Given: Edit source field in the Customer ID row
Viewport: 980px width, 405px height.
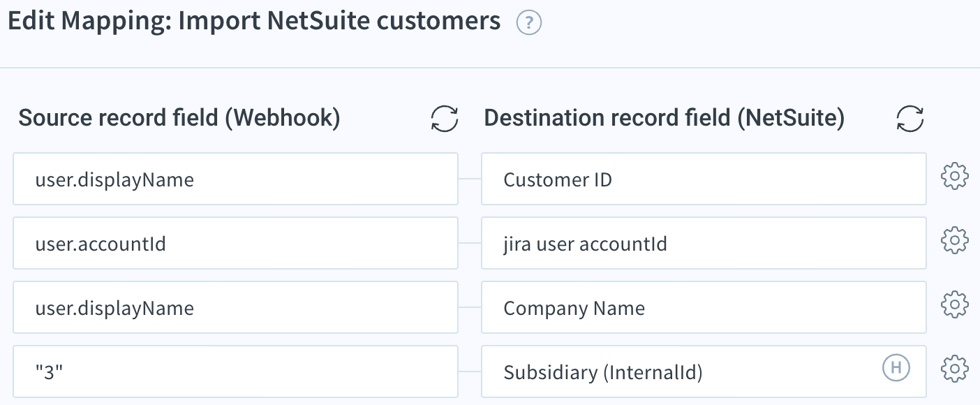Looking at the screenshot, I should pyautogui.click(x=236, y=179).
